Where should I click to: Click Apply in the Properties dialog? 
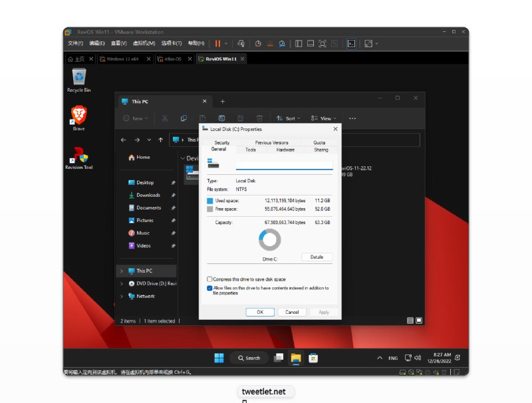click(x=324, y=312)
